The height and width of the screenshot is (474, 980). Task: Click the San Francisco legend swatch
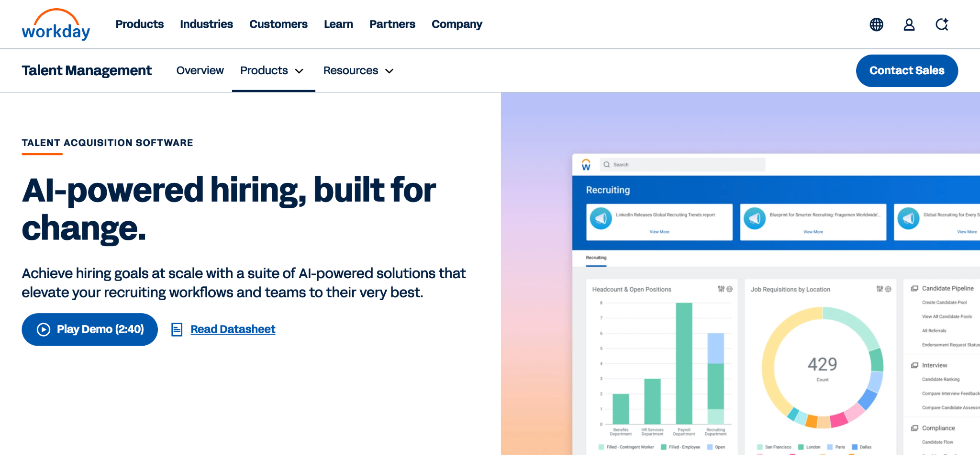tap(759, 447)
